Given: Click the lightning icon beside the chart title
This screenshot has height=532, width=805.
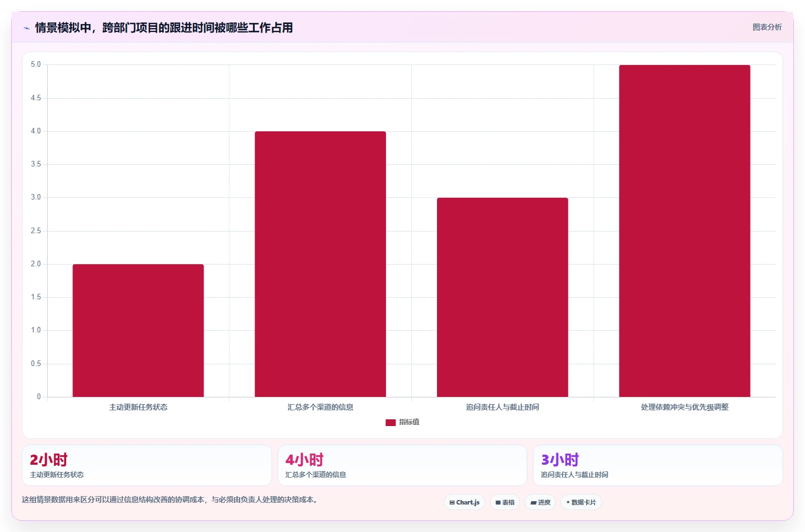Looking at the screenshot, I should [26, 28].
